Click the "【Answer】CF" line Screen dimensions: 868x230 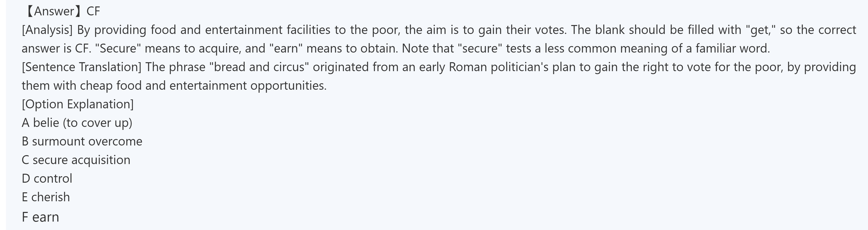63,11
